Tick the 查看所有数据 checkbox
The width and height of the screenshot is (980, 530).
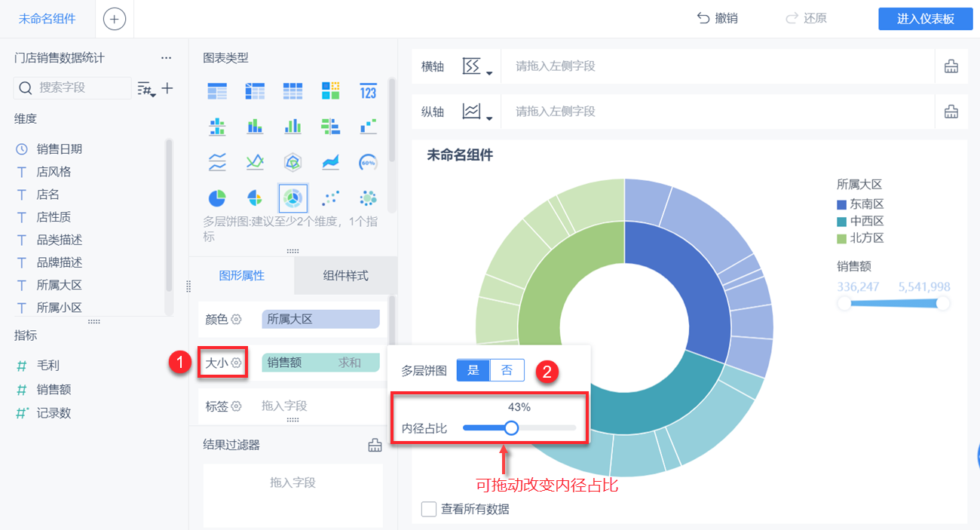(429, 509)
